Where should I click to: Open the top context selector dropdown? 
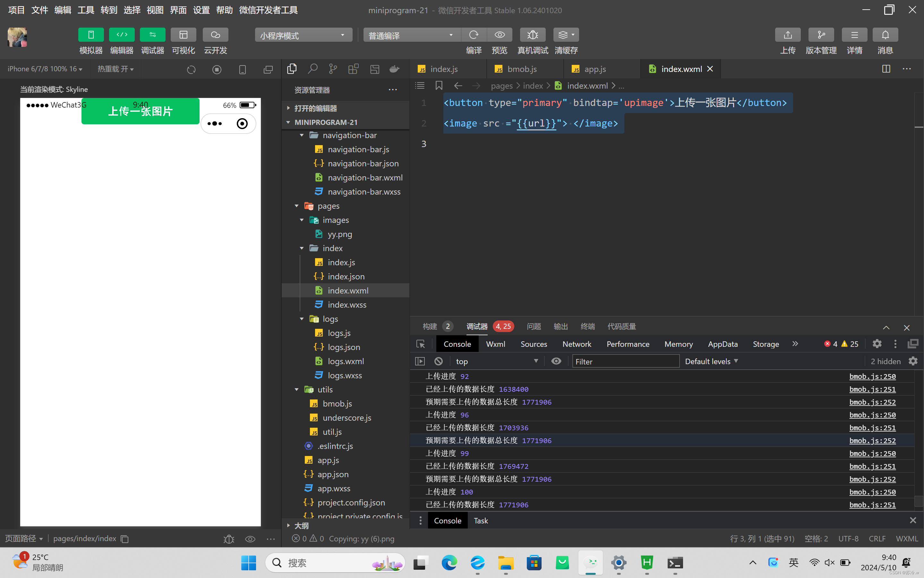click(496, 361)
